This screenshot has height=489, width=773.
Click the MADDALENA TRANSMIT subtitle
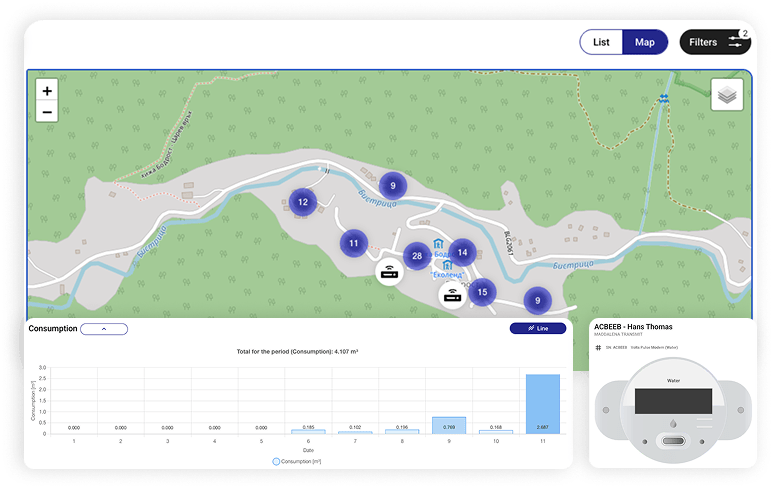[x=618, y=334]
